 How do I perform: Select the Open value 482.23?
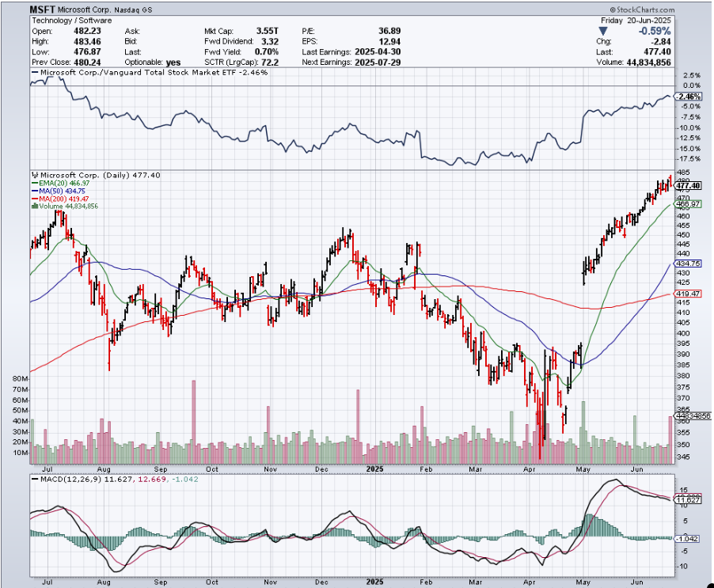pyautogui.click(x=87, y=31)
